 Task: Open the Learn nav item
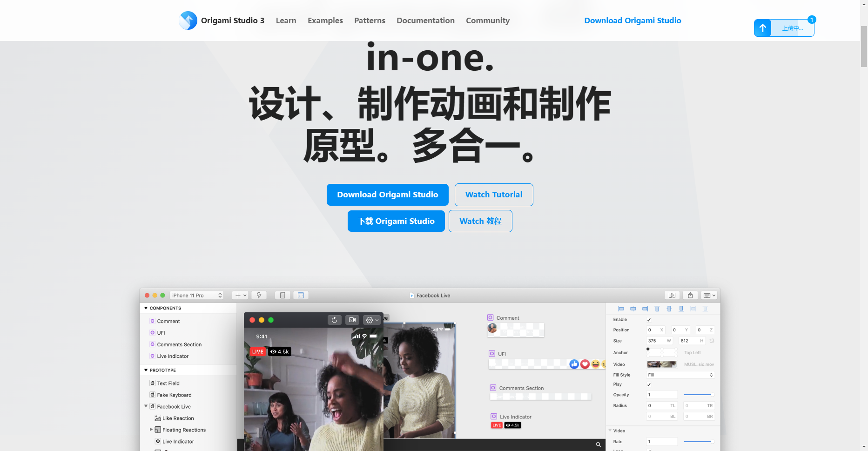coord(286,20)
